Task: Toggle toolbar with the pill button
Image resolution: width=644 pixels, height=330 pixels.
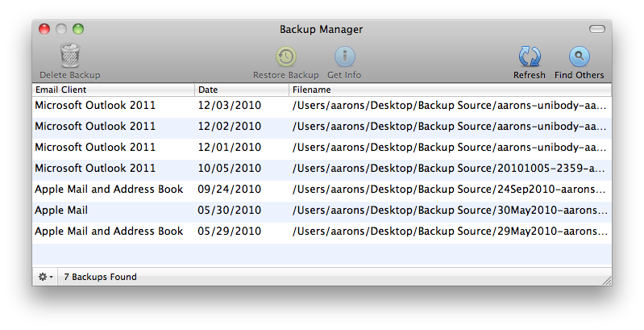Action: (x=596, y=29)
